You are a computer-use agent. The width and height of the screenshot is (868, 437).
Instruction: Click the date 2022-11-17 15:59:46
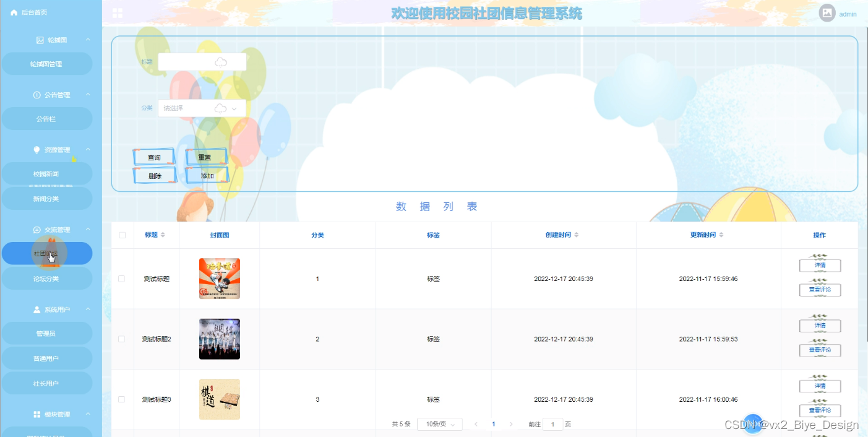click(x=708, y=279)
